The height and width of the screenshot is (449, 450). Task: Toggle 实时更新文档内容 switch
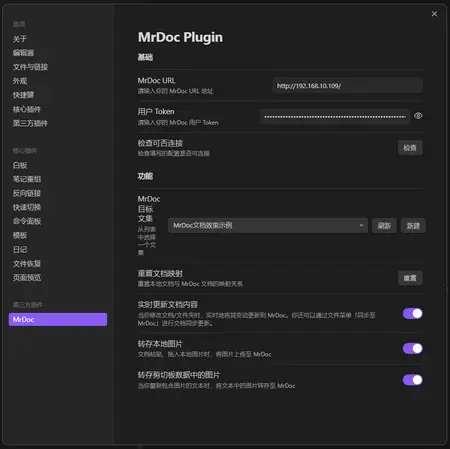coord(413,314)
